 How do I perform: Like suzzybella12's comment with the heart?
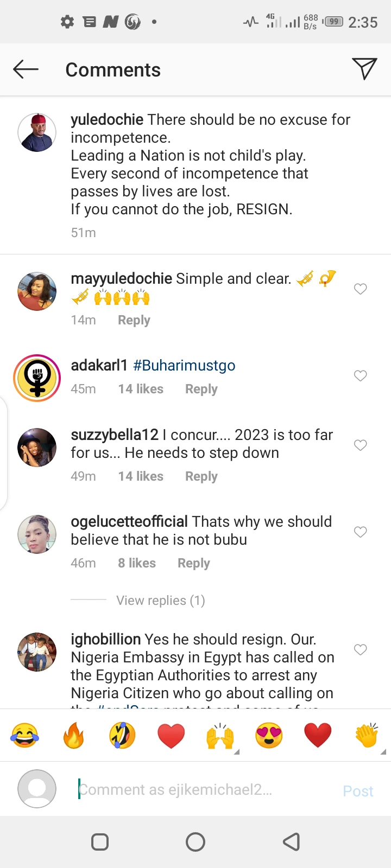click(x=361, y=445)
